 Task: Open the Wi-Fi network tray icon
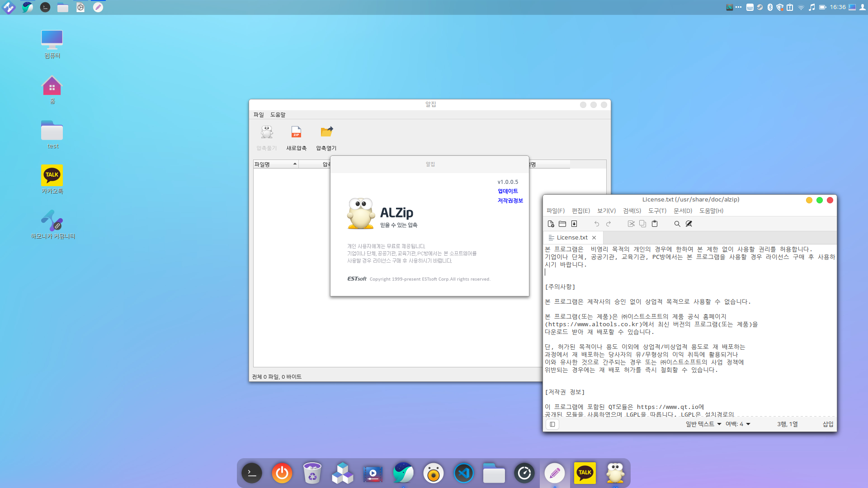801,7
